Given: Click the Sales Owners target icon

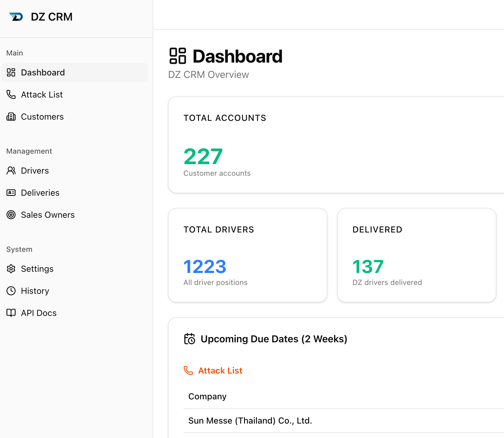Looking at the screenshot, I should [11, 215].
